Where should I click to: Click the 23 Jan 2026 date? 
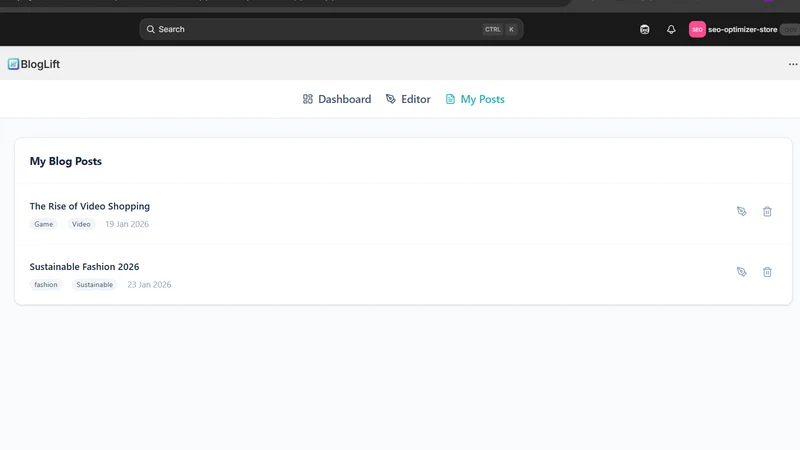(149, 285)
